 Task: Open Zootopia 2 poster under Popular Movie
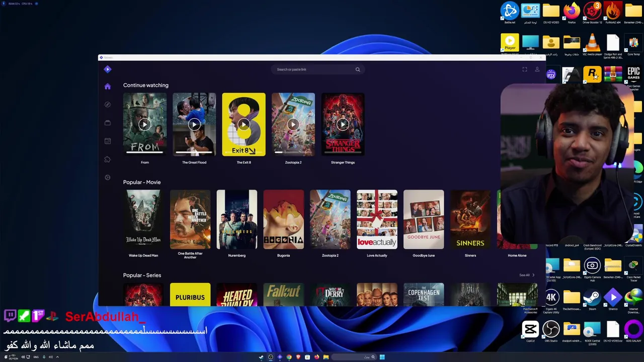click(x=330, y=219)
